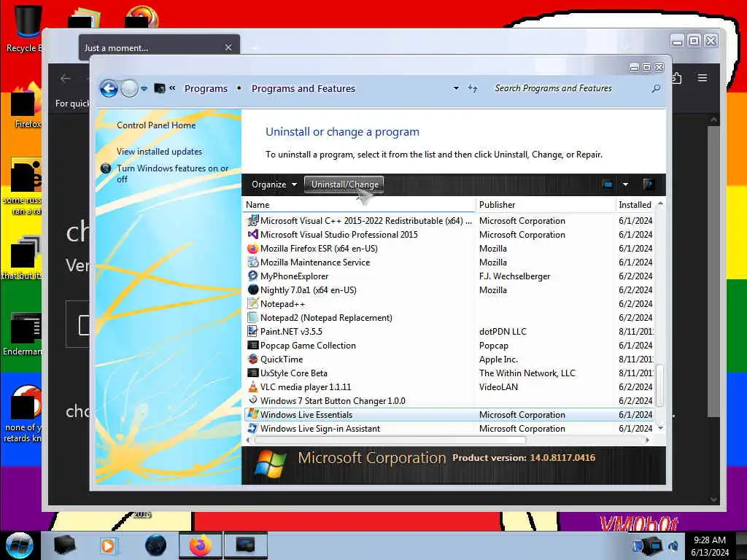The width and height of the screenshot is (747, 560).
Task: Select Popcap Game Collection icon
Action: [252, 345]
